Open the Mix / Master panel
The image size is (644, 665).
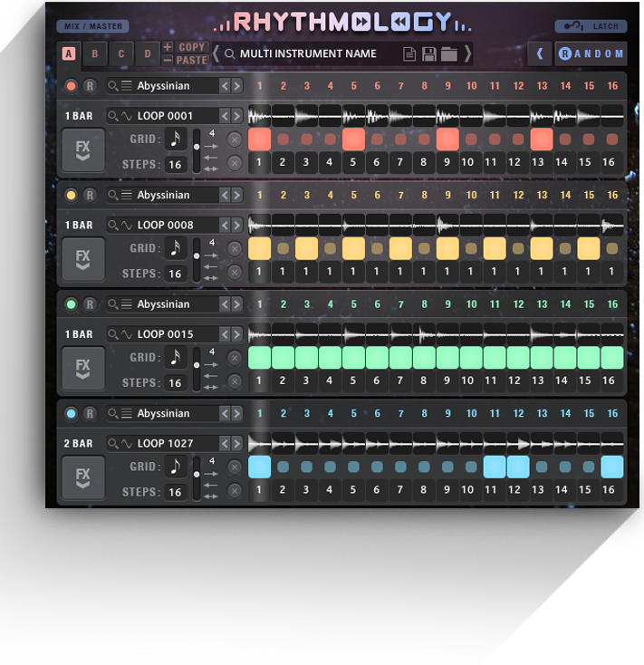click(x=92, y=26)
